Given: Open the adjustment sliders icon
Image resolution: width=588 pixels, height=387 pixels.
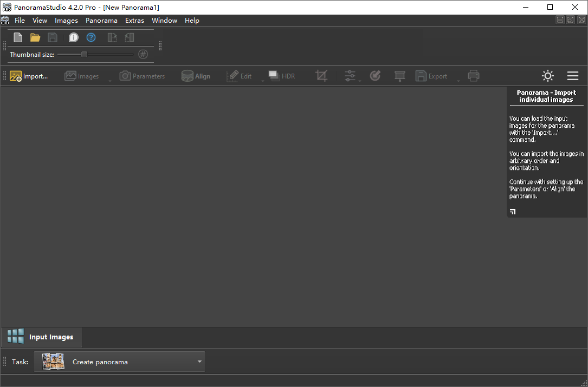Looking at the screenshot, I should coord(350,76).
